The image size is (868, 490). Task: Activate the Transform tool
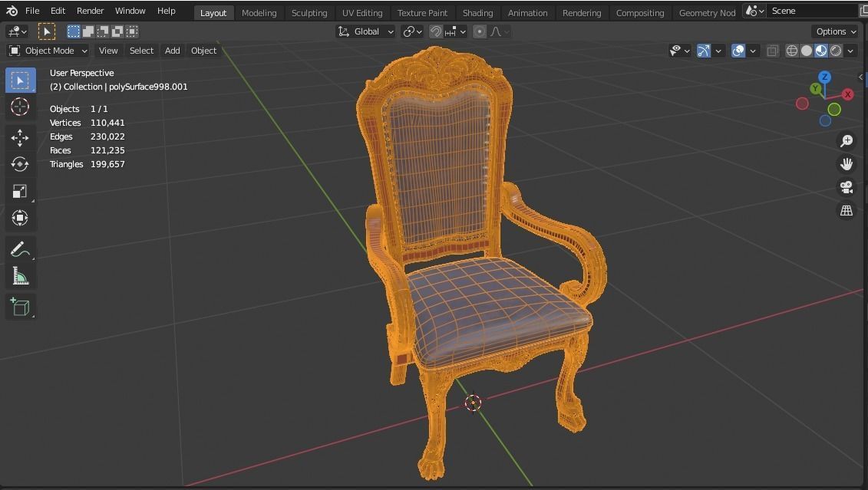(x=21, y=218)
